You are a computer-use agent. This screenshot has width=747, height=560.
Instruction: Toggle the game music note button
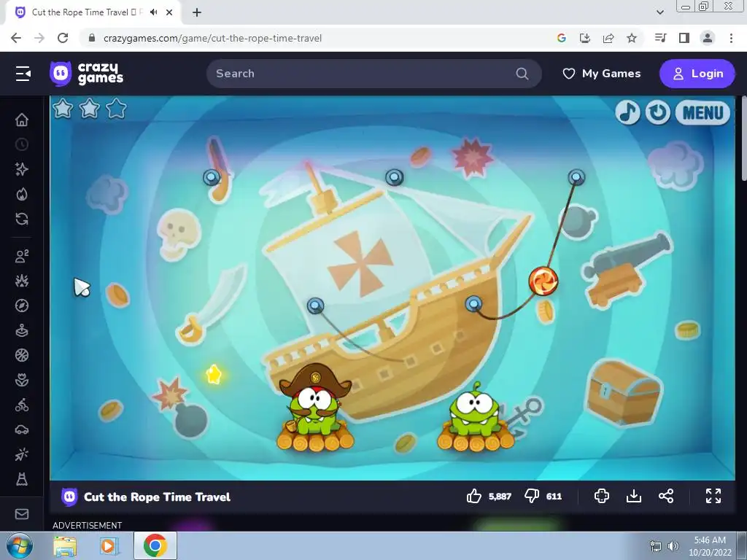(x=627, y=112)
